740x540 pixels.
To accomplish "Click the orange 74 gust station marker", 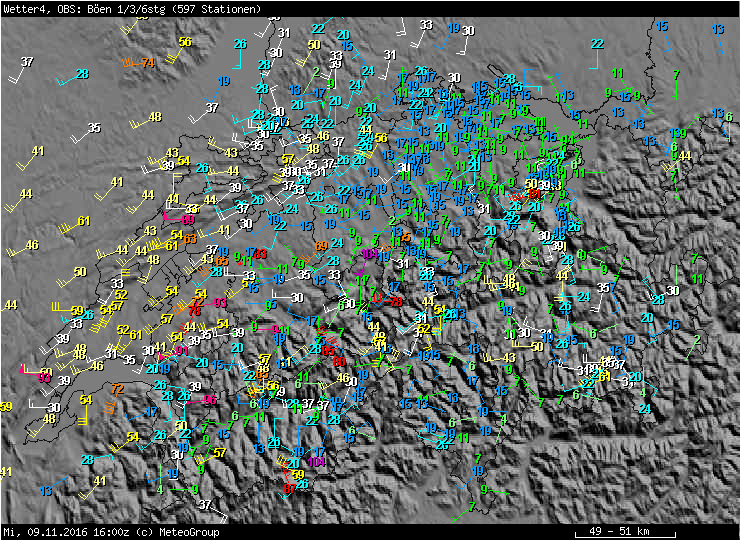I will [x=147, y=63].
